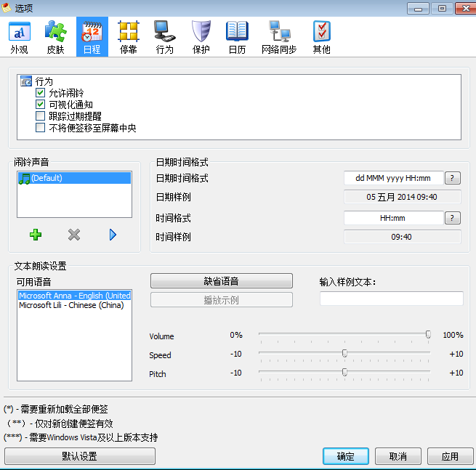
Task: Click the 输入样例文本 input field
Action: (x=391, y=299)
